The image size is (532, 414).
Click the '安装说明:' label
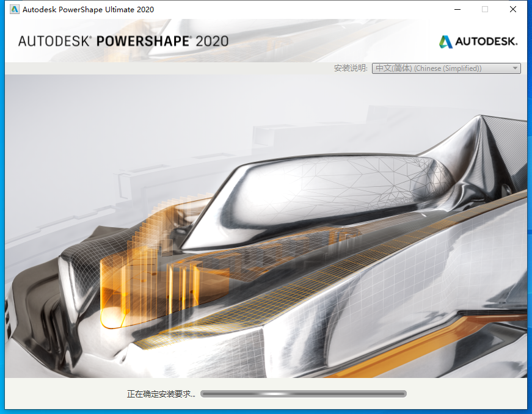tap(351, 68)
